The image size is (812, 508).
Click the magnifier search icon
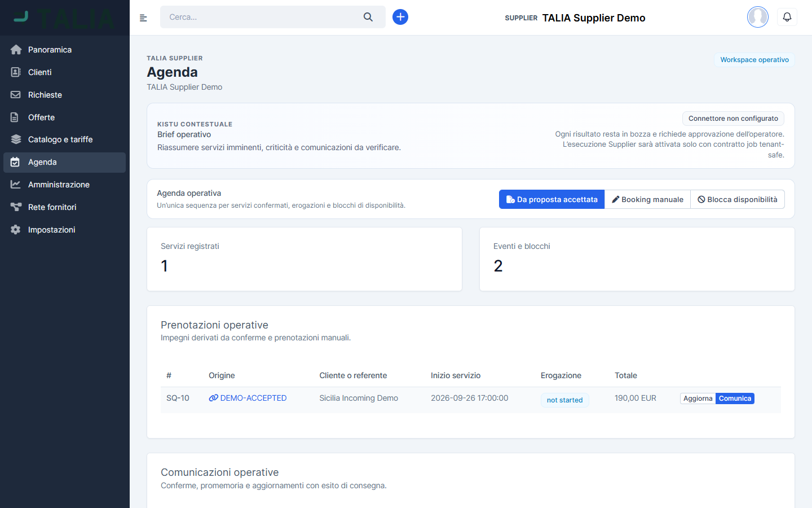point(368,17)
